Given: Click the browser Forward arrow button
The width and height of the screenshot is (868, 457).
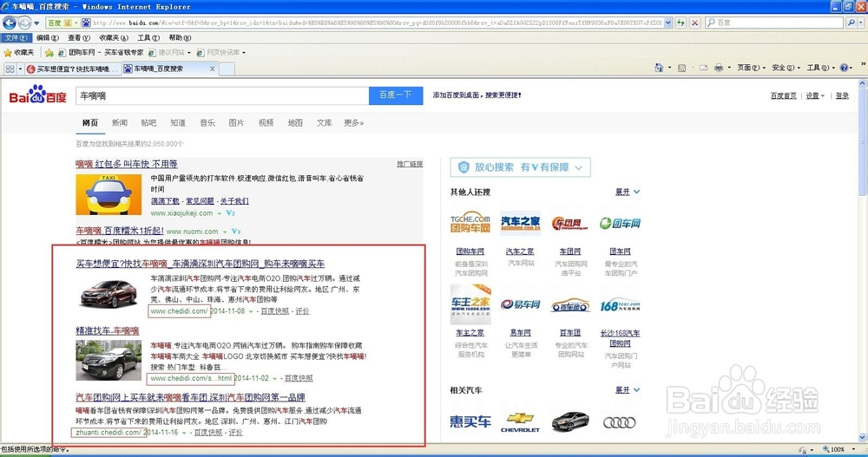Looking at the screenshot, I should click(24, 23).
